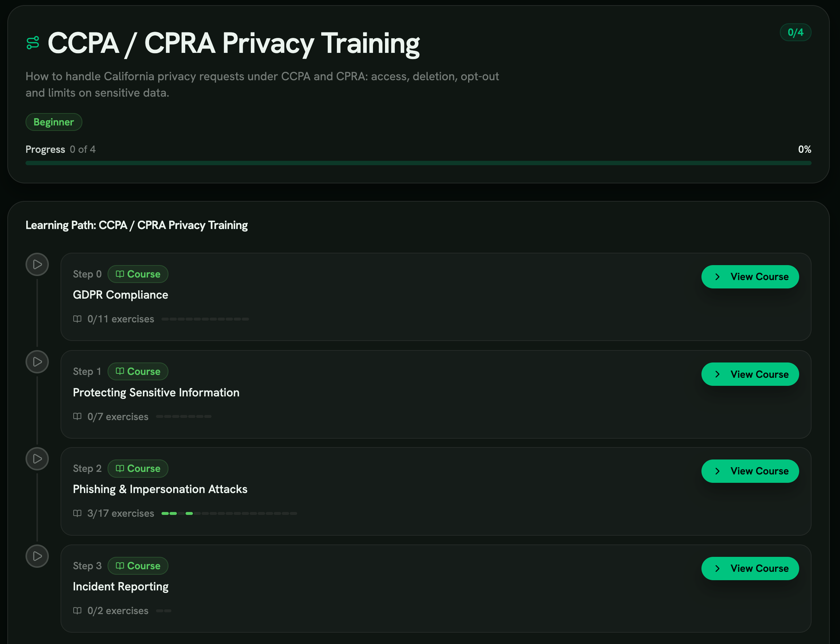Viewport: 840px width, 644px height.
Task: Click the 0/7 exercises segmented progress bar
Action: click(183, 416)
